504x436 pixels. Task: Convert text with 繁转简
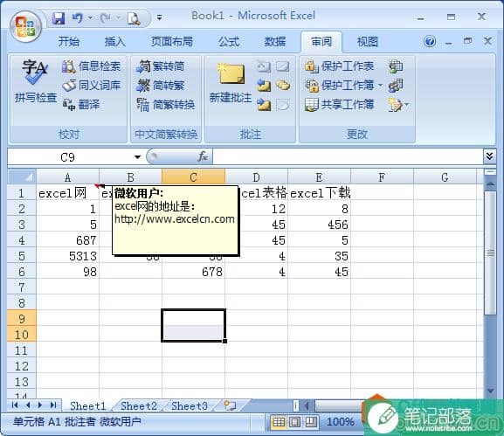point(160,66)
